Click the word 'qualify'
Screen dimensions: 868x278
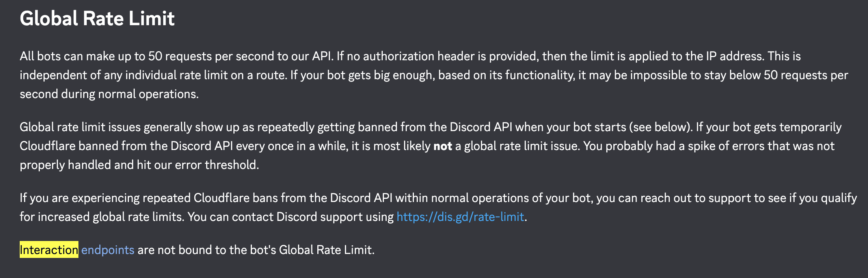[839, 198]
